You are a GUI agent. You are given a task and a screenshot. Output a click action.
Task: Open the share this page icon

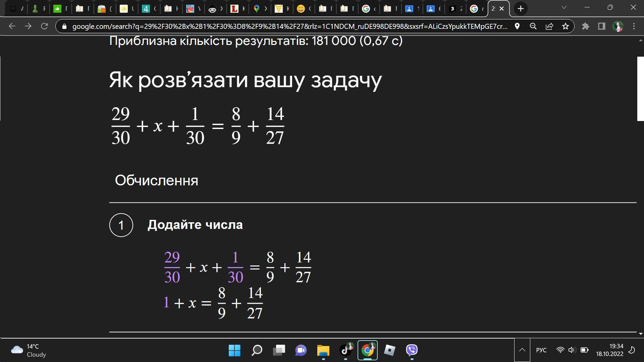pos(549,26)
